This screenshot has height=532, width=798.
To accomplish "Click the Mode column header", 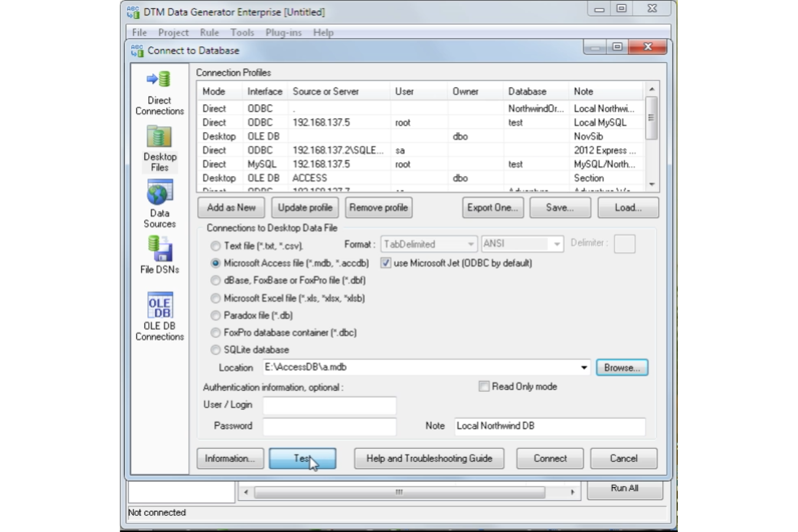I will [221, 92].
